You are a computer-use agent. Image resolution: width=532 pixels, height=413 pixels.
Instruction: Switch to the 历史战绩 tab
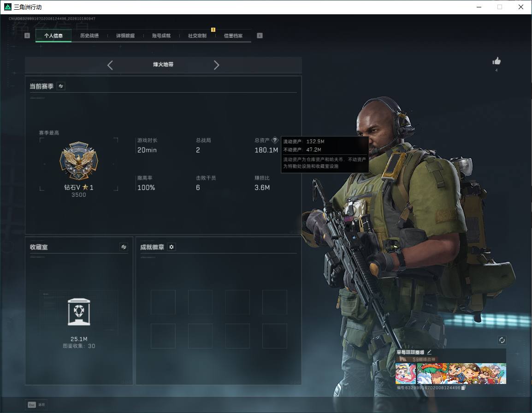point(89,35)
